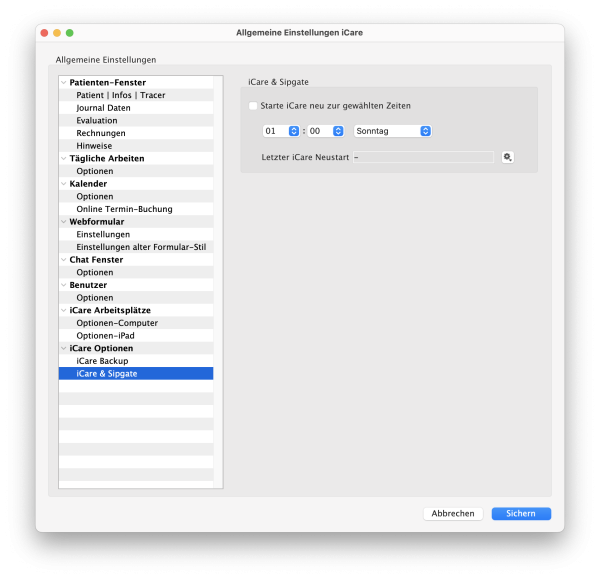Select 'Patient | Infos | Tracer' entry
This screenshot has height=579, width=600.
pyautogui.click(x=121, y=95)
